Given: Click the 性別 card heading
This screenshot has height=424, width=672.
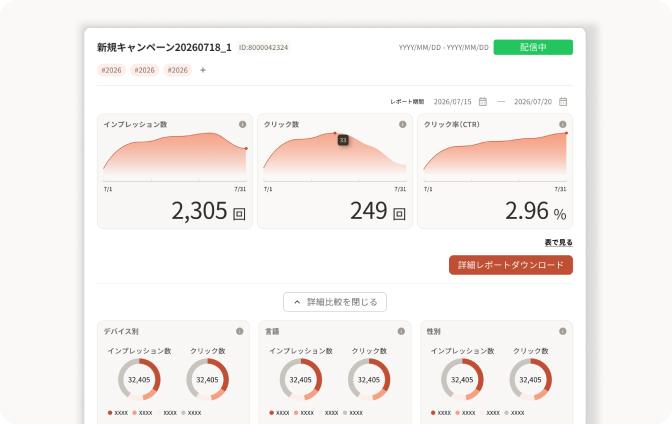Looking at the screenshot, I should click(x=433, y=331).
